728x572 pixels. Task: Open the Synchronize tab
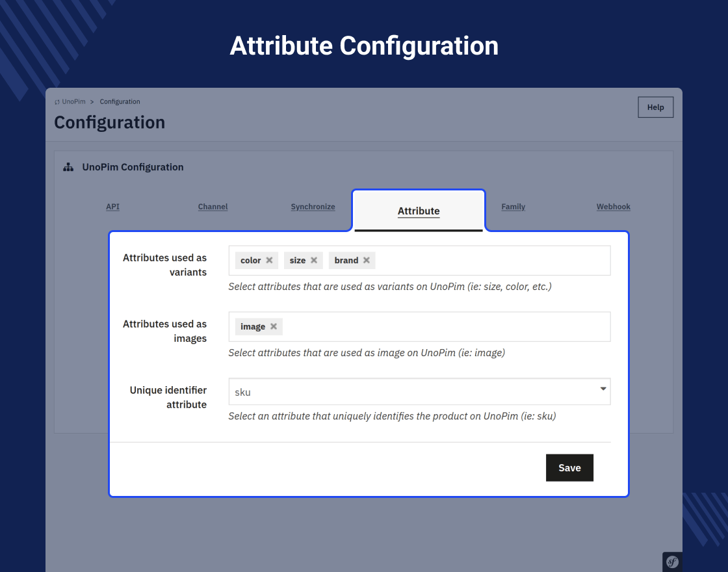313,207
